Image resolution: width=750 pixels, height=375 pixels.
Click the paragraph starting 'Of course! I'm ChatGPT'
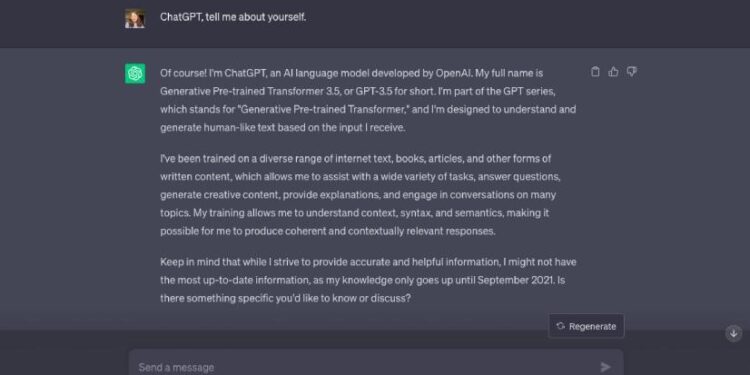pos(368,100)
